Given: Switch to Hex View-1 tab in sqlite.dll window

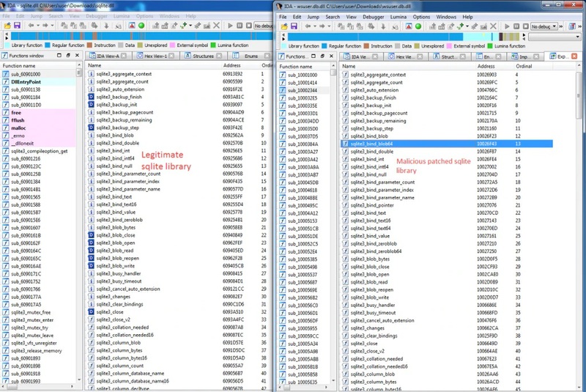Looking at the screenshot, I should click(155, 56).
